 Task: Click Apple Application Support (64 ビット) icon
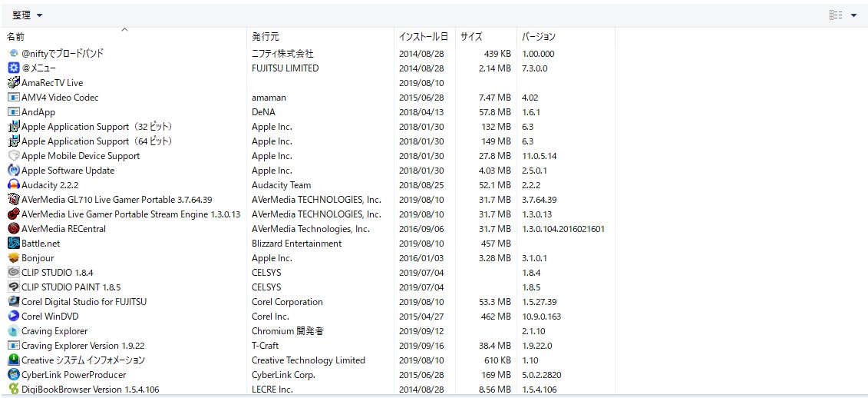[x=14, y=141]
